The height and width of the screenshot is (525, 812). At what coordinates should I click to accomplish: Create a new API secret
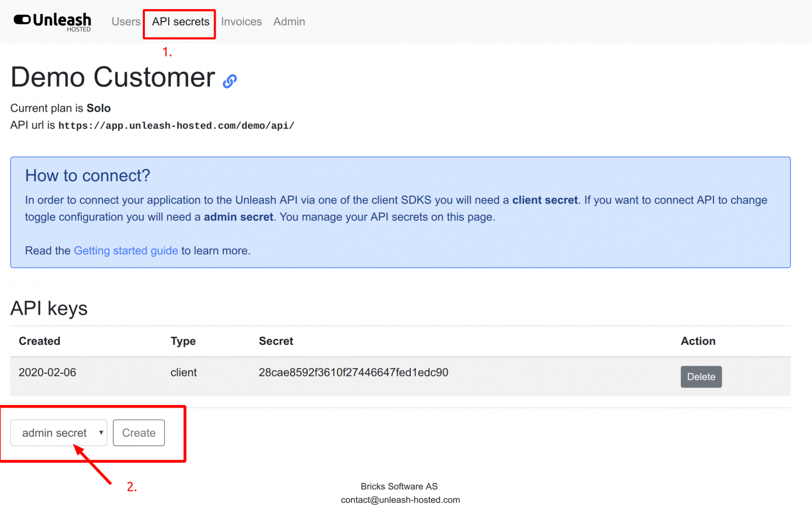click(x=139, y=432)
